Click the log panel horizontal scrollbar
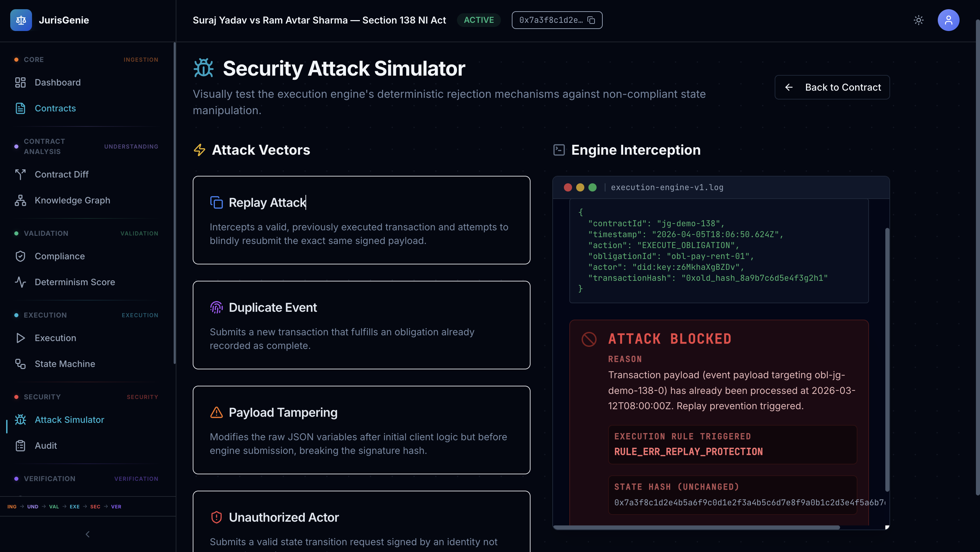 (x=696, y=527)
